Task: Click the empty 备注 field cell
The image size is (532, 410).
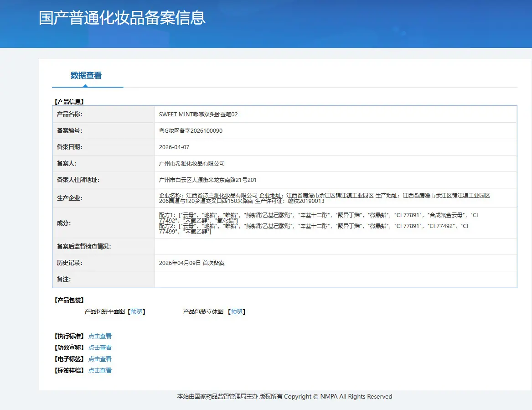Action: tap(336, 279)
